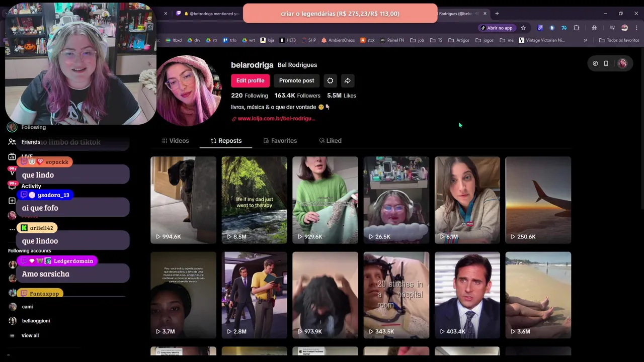Select the Reposts tab
This screenshot has width=644, height=362.
[226, 141]
